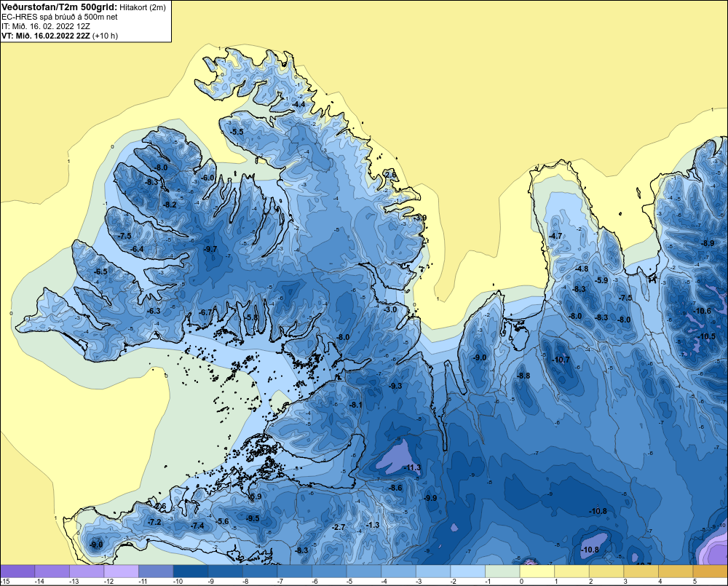This screenshot has width=728, height=586.
Task: Click the 0 to 1 pale yellow swatch
Action: (x=537, y=571)
